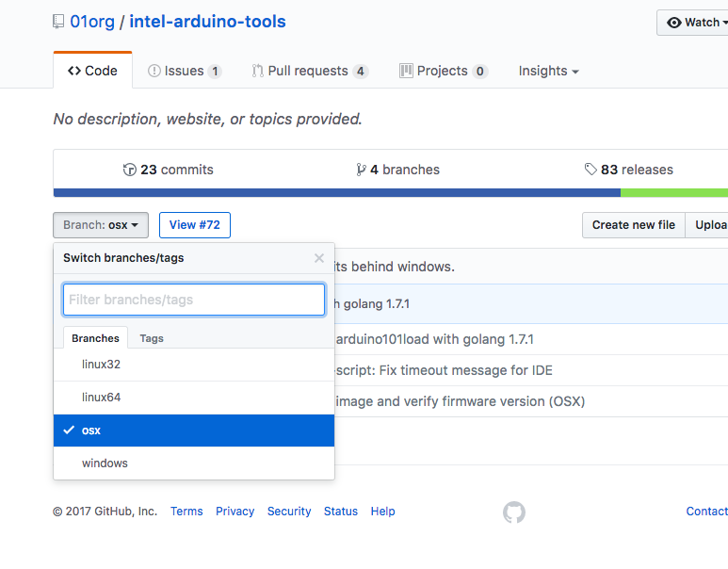Click the Watch eye icon

coord(674,23)
